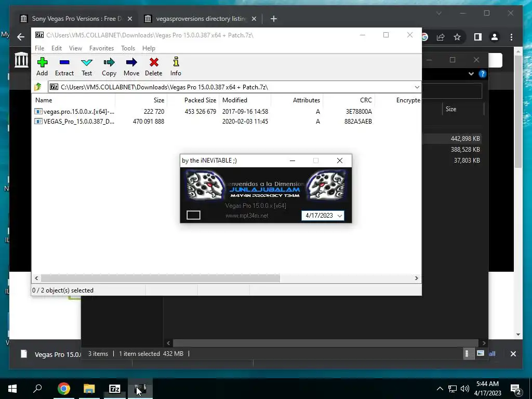Click the 470 091 888 size value
The image size is (532, 399).
[x=148, y=122]
